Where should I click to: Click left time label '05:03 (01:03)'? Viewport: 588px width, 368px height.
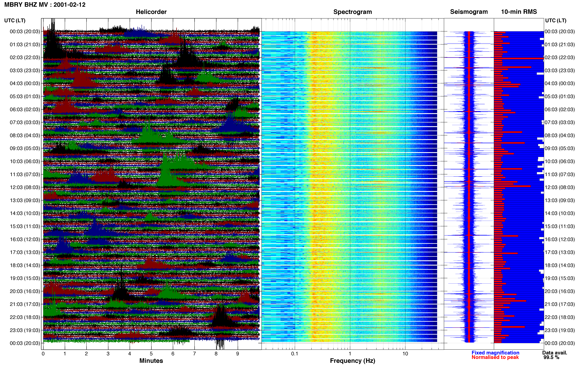[25, 96]
